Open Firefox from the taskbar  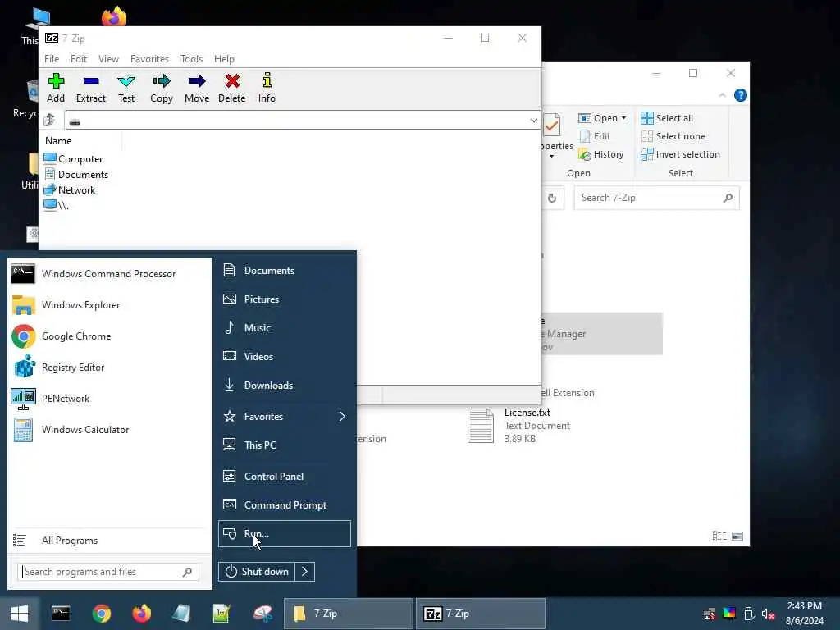coord(141,614)
